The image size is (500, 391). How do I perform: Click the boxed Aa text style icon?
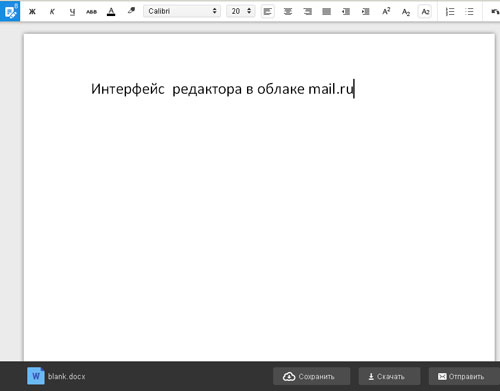pyautogui.click(x=425, y=12)
